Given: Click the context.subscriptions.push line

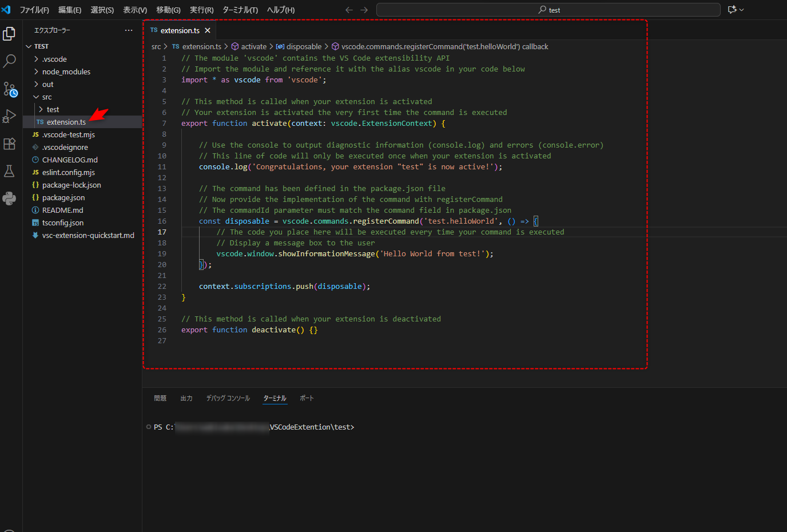Looking at the screenshot, I should (284, 286).
